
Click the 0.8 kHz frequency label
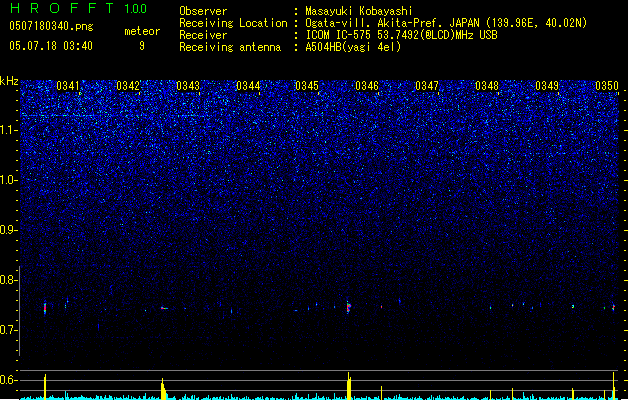point(9,280)
